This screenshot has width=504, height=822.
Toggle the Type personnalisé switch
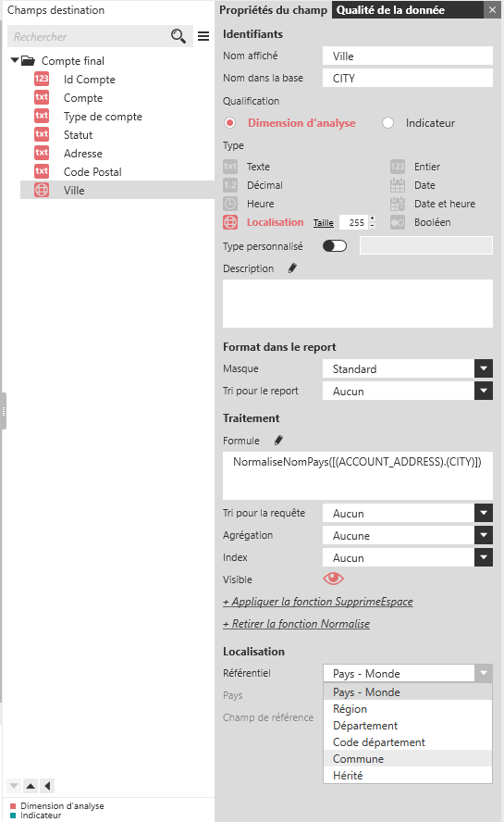point(335,246)
